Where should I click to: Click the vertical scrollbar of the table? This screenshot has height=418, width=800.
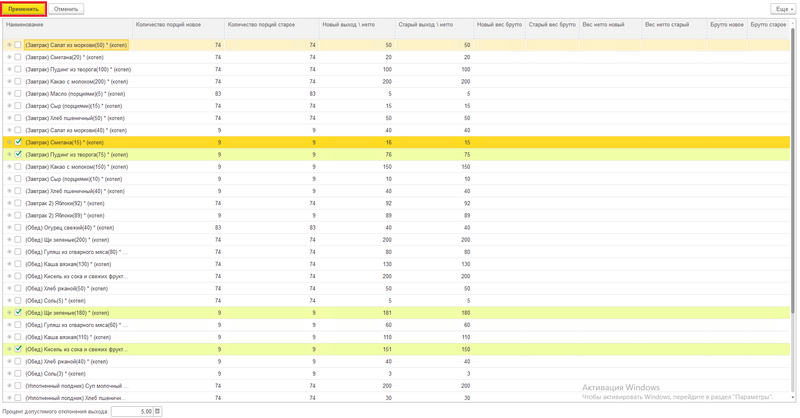tap(794, 200)
